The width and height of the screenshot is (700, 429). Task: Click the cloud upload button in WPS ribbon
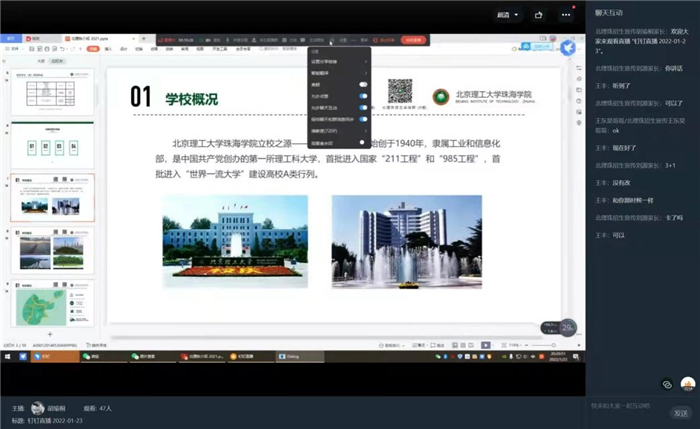tap(535, 46)
